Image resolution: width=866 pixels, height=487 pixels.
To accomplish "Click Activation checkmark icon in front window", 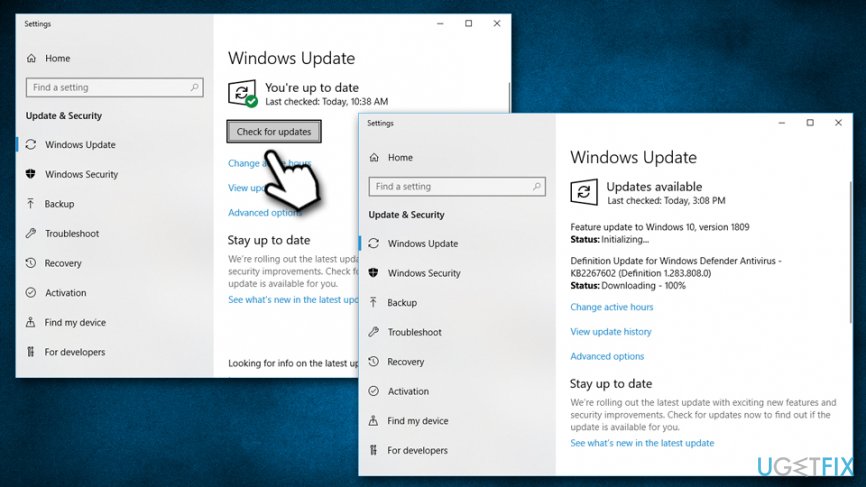I will (x=374, y=391).
